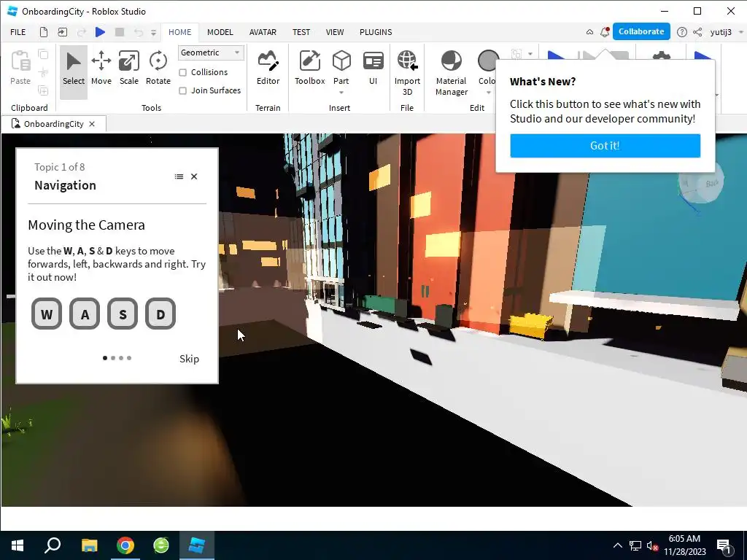Open the Toolbox panel
747x560 pixels.
309,69
